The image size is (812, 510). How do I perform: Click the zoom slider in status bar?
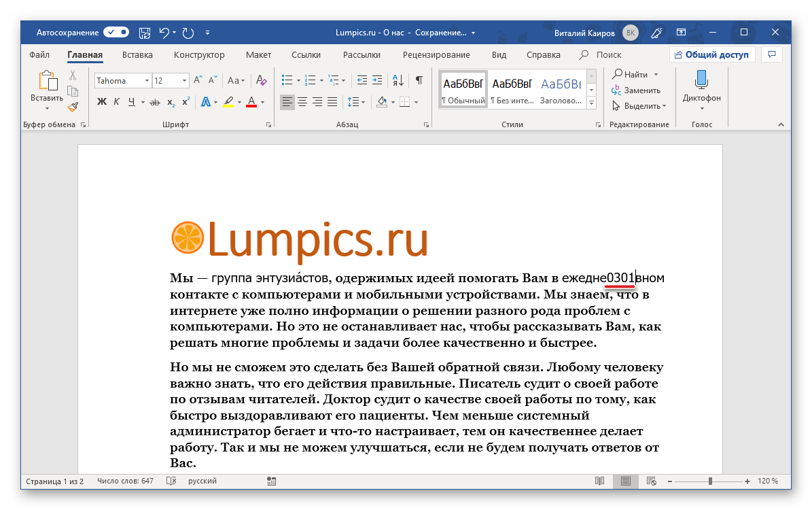pos(710,481)
